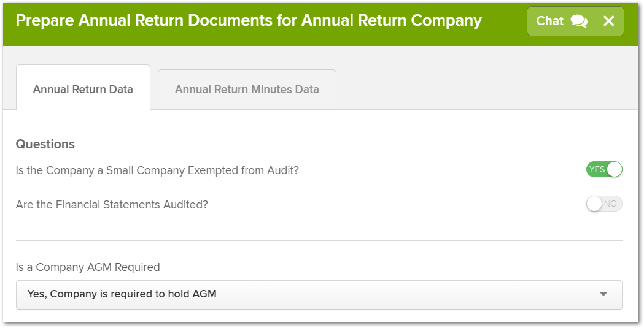644x328 pixels.
Task: Enable the Financial Statements Audited switch
Action: coord(604,204)
